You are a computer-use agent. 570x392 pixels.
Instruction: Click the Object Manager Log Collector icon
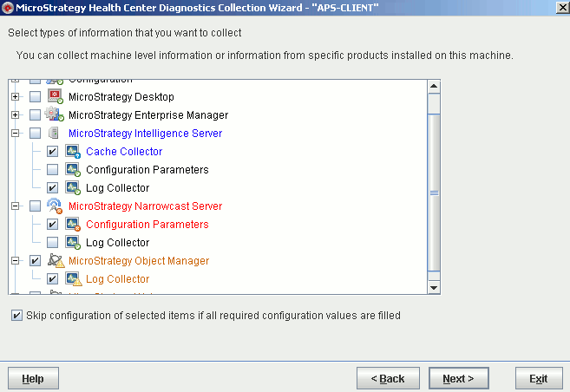[x=73, y=279]
